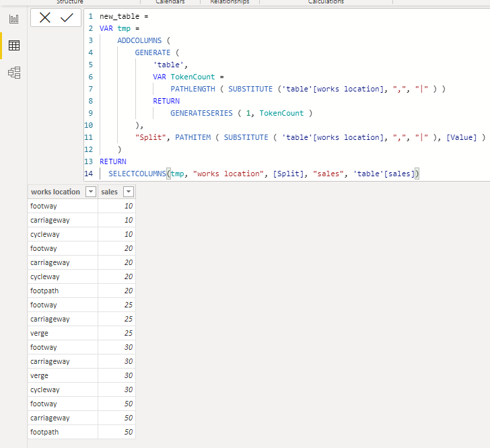Screen dimensions: 490x448
Task: Select the footway cell with sales 30
Action: click(63, 347)
